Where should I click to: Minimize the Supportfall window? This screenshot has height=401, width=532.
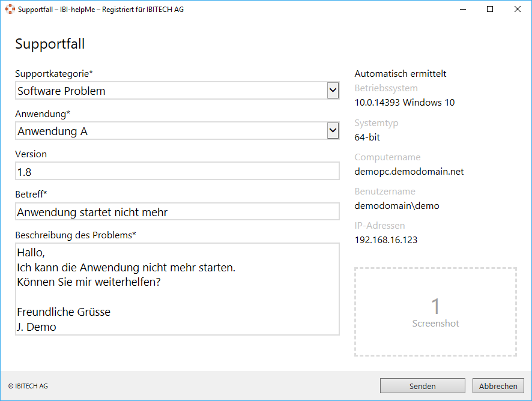click(x=463, y=9)
